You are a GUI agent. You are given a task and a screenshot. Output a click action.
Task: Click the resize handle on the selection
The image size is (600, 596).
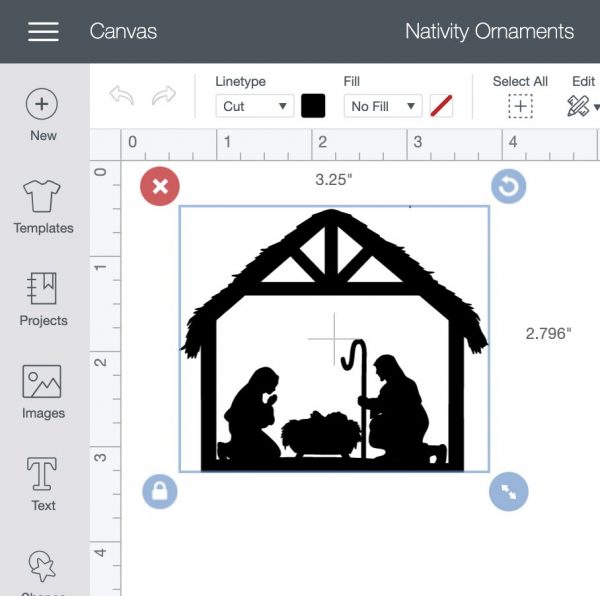[x=508, y=491]
